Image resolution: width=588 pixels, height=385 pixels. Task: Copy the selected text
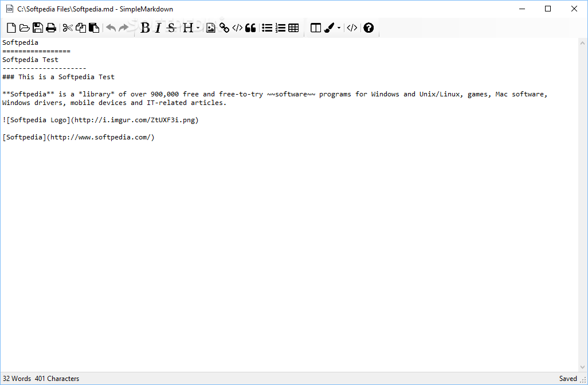click(81, 28)
